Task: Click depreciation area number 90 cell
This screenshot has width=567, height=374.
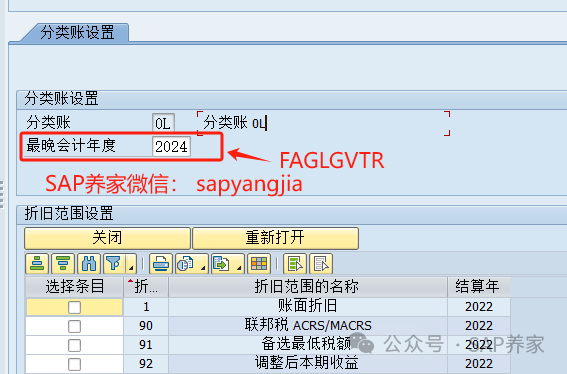Action: pyautogui.click(x=146, y=326)
